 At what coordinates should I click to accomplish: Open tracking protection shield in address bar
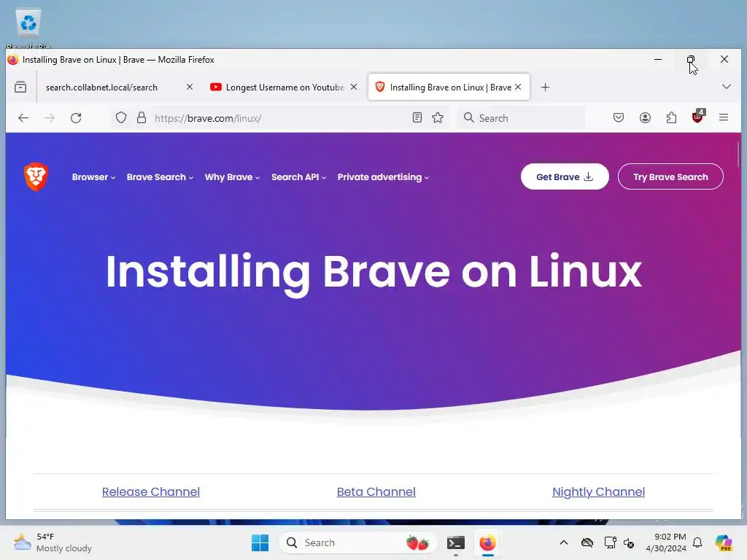coord(121,117)
